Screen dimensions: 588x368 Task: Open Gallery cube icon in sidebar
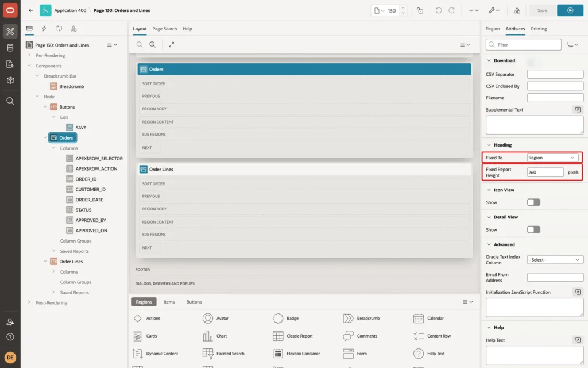pos(10,80)
